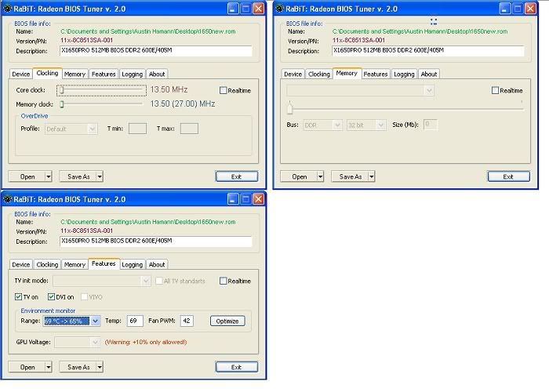This screenshot has width=549, height=392.
Task: Click Exit button in Clocking window
Action: coord(237,176)
